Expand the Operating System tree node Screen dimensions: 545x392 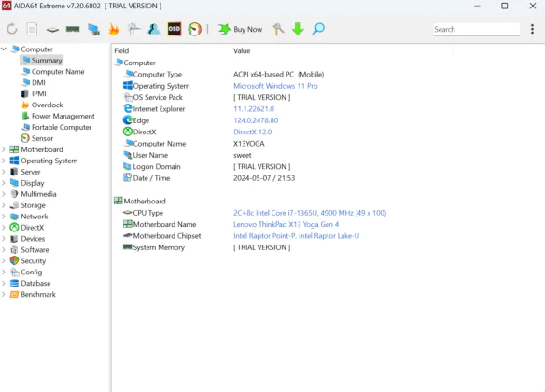point(4,161)
